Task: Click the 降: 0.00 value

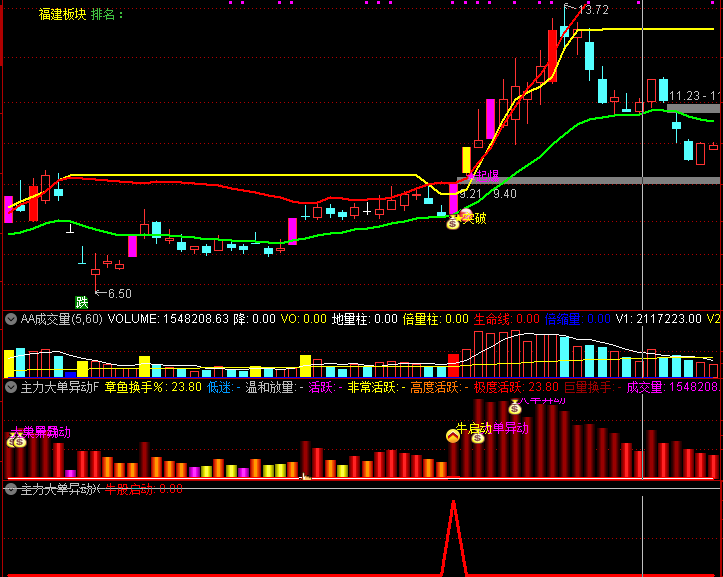Action: [255, 319]
